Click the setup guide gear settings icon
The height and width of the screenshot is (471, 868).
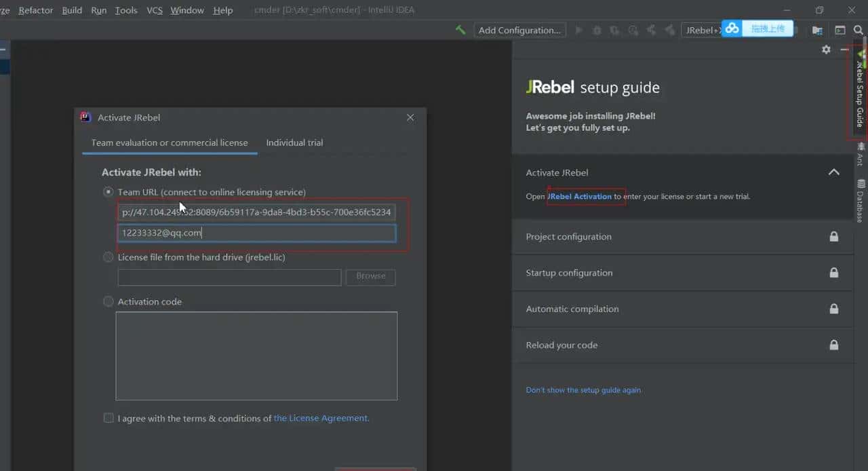tap(826, 50)
